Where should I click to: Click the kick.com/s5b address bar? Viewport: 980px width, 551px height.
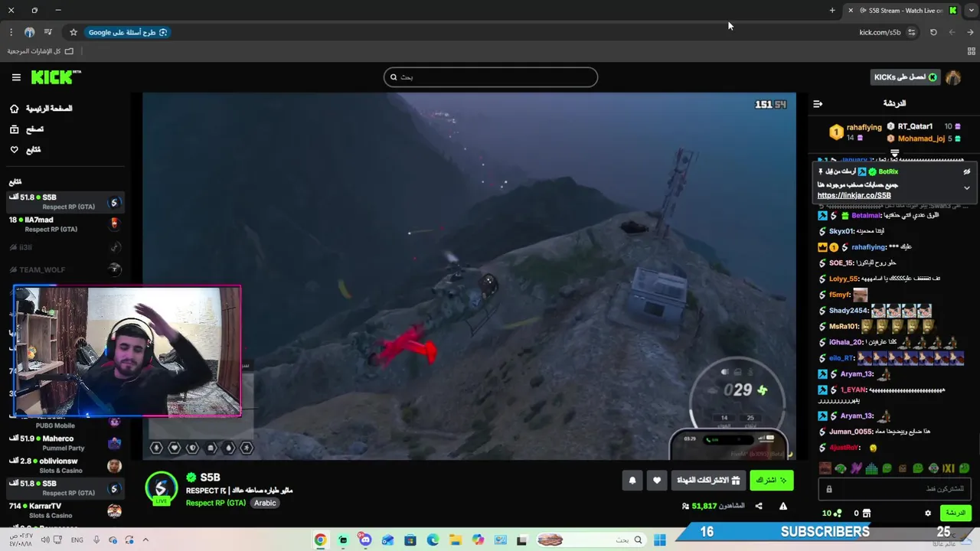coord(880,32)
